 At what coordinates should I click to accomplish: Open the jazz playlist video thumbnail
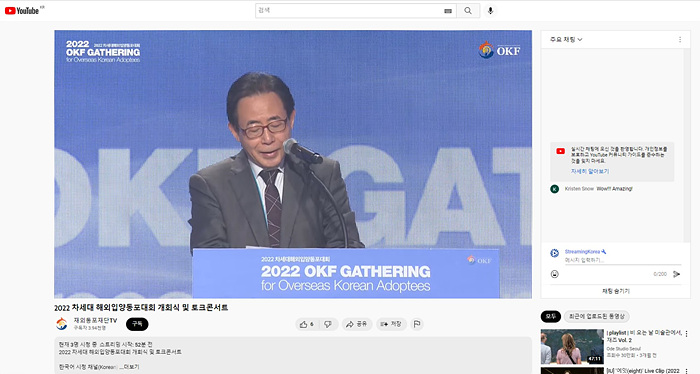pos(572,347)
